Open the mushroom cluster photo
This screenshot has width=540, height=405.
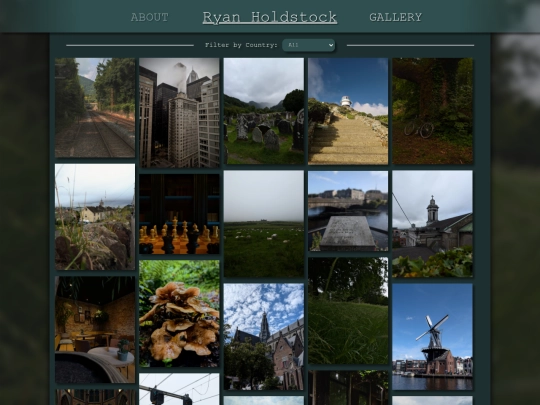coord(179,313)
